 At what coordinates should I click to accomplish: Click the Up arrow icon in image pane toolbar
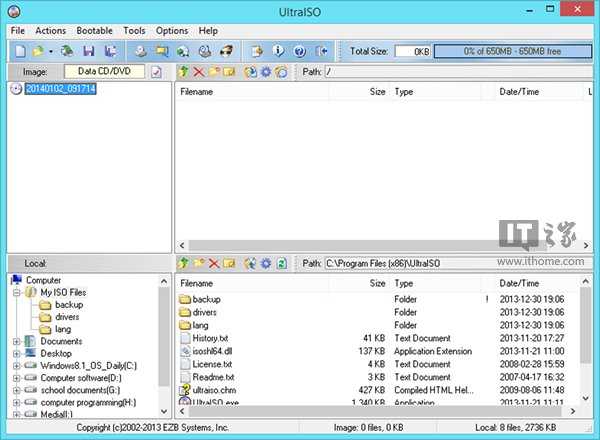184,71
